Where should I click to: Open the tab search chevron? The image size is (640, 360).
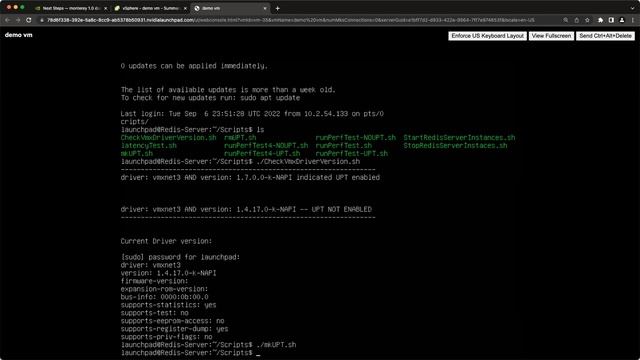(x=633, y=8)
